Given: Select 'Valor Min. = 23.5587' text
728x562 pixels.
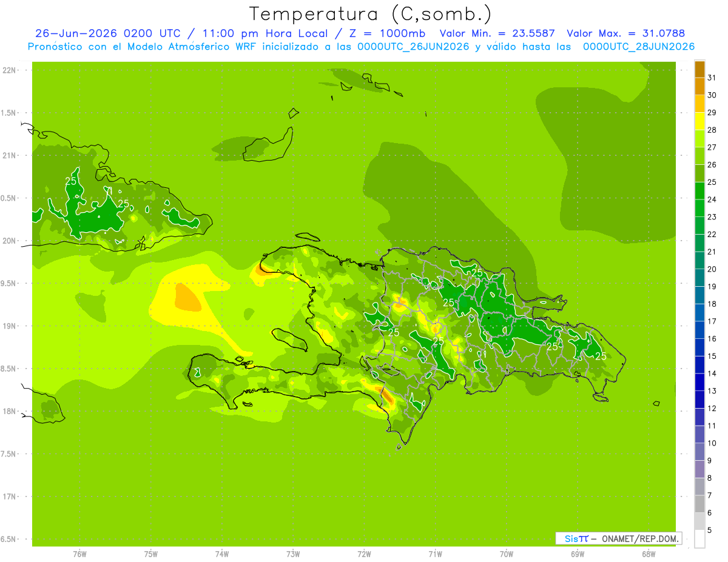Looking at the screenshot, I should [496, 33].
